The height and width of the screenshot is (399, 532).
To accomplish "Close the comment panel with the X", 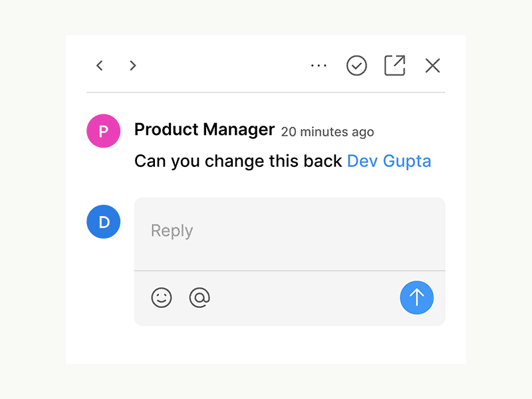I will pos(432,65).
